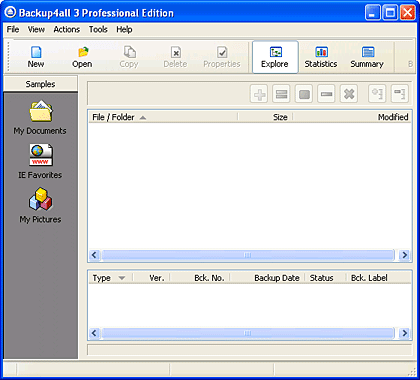Select the My Pictures sample backup

40,205
